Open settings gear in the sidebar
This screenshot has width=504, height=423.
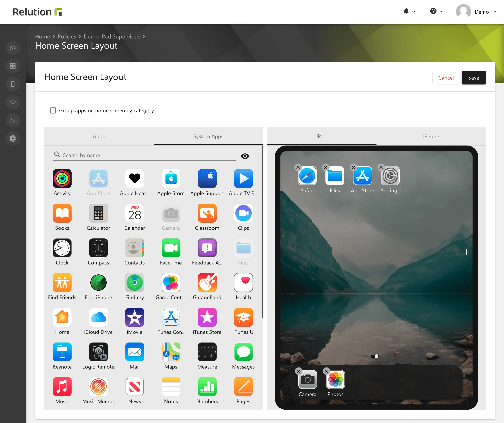click(x=13, y=138)
